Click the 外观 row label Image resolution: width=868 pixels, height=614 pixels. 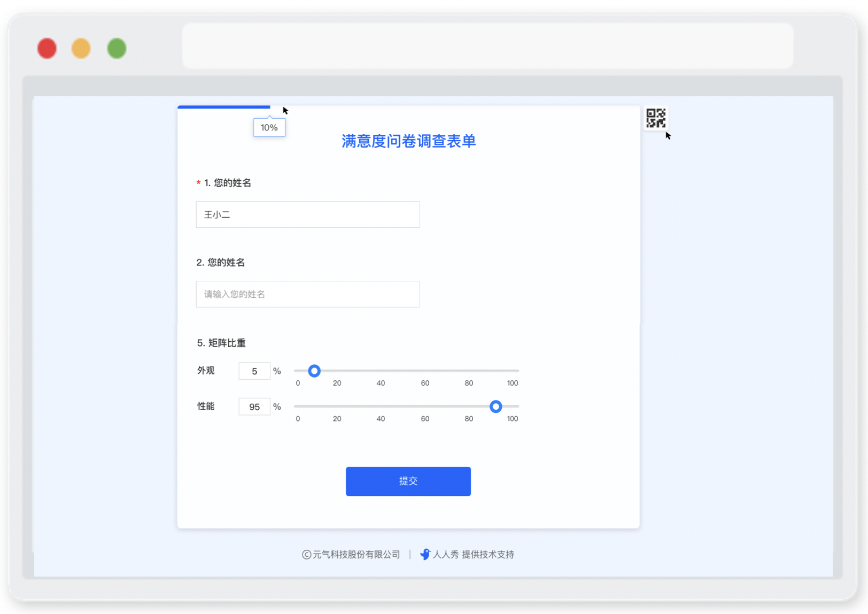(206, 371)
